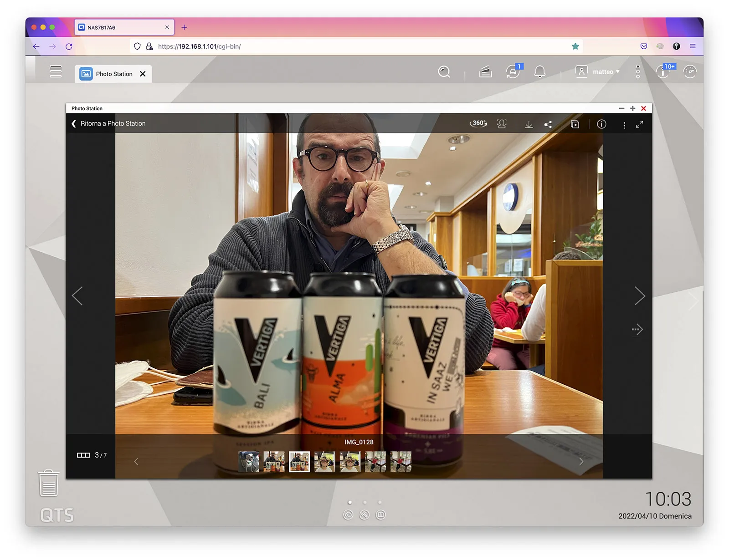Toggle the filmstrip icon beside 3/7

point(83,455)
